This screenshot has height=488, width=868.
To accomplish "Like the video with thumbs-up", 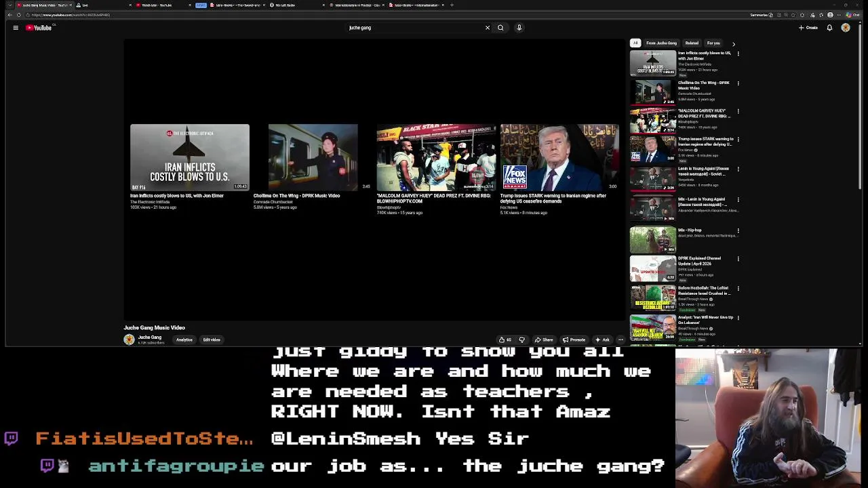I will (x=505, y=340).
